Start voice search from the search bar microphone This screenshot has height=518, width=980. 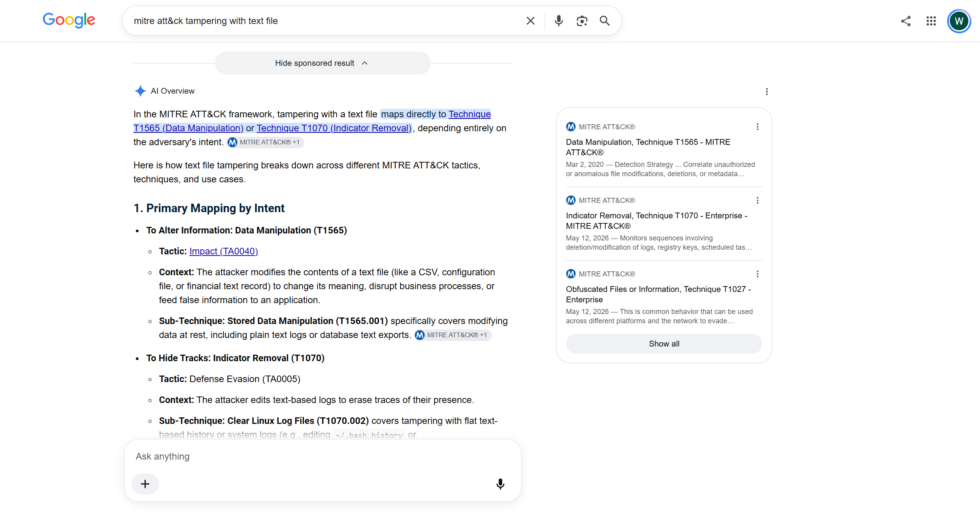pyautogui.click(x=559, y=21)
